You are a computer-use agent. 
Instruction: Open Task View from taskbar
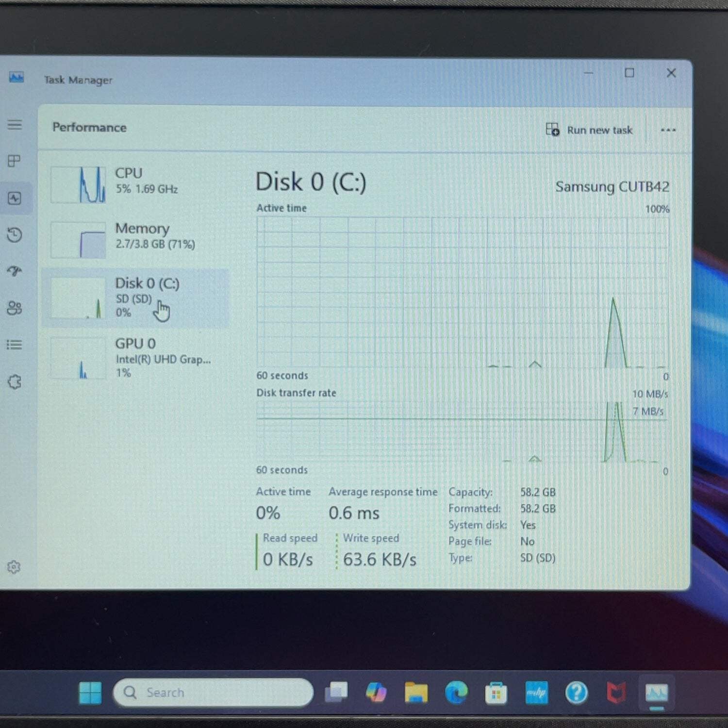tap(336, 693)
